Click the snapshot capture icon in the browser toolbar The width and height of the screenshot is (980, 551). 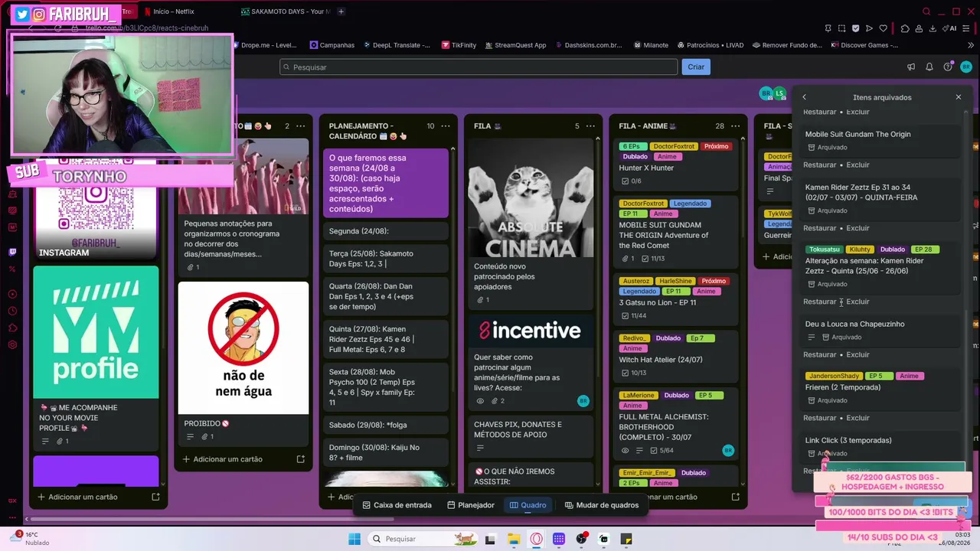tap(841, 28)
